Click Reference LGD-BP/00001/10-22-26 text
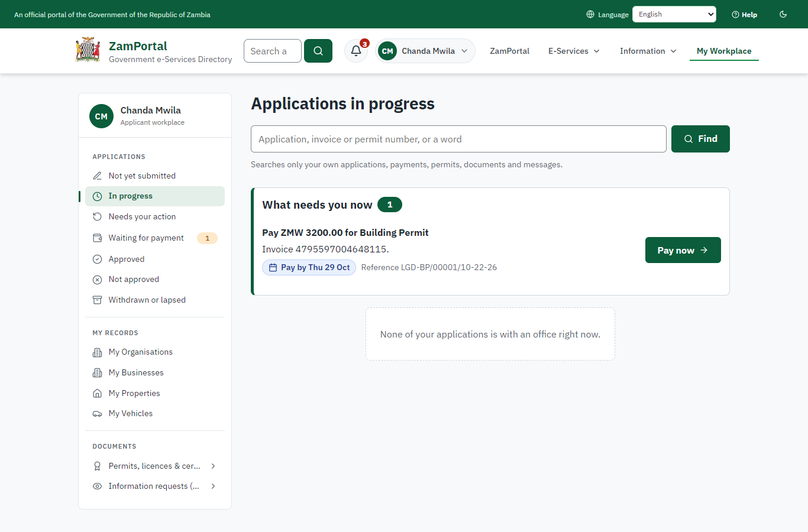This screenshot has width=808, height=532. (429, 268)
